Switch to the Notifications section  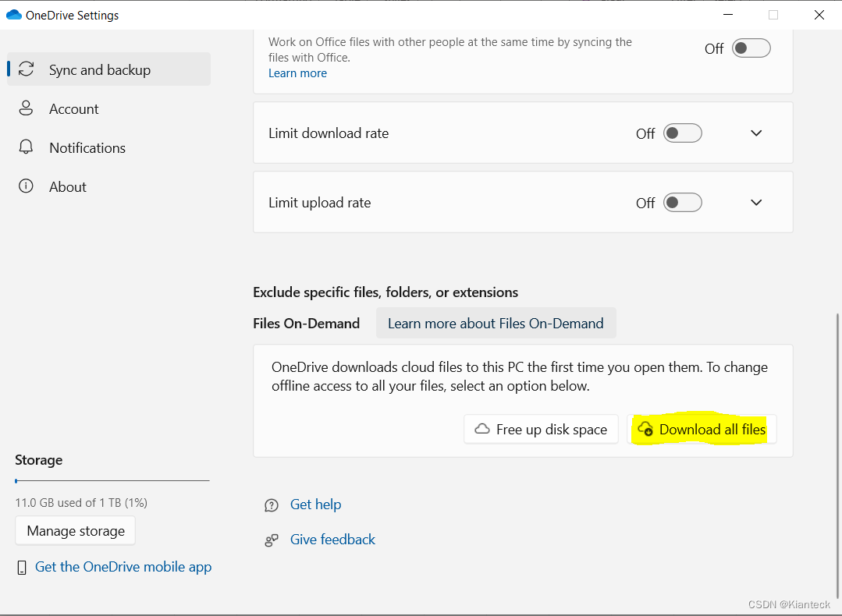87,147
